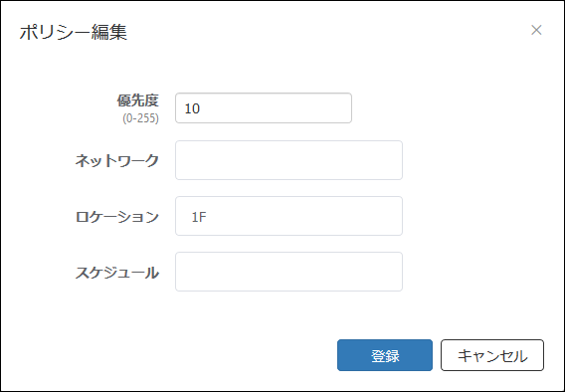The width and height of the screenshot is (565, 392).
Task: Click the (0-255) range hint text
Action: click(x=140, y=118)
